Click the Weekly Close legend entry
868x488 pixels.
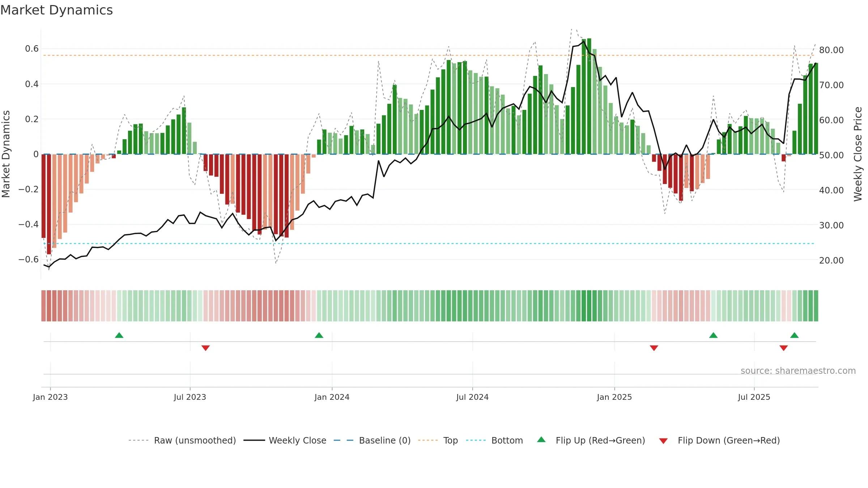point(285,440)
